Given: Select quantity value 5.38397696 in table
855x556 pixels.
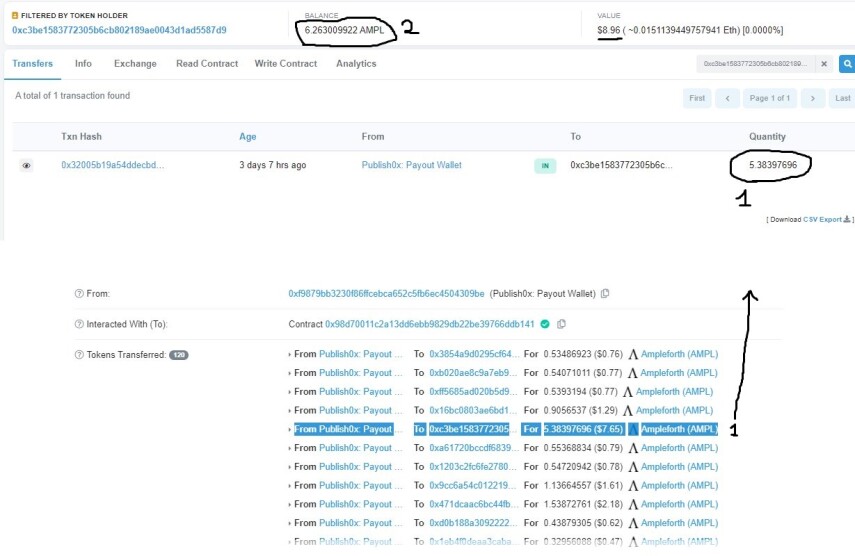Looking at the screenshot, I should click(773, 165).
